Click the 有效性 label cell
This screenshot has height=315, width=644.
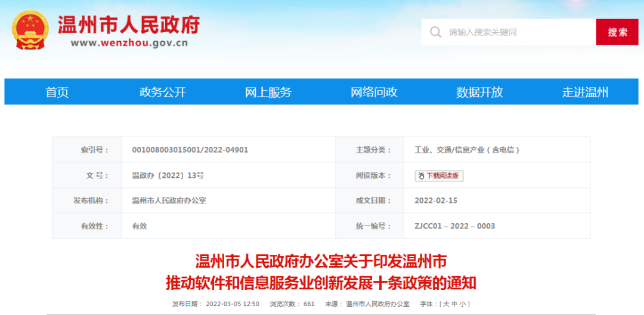pyautogui.click(x=86, y=226)
